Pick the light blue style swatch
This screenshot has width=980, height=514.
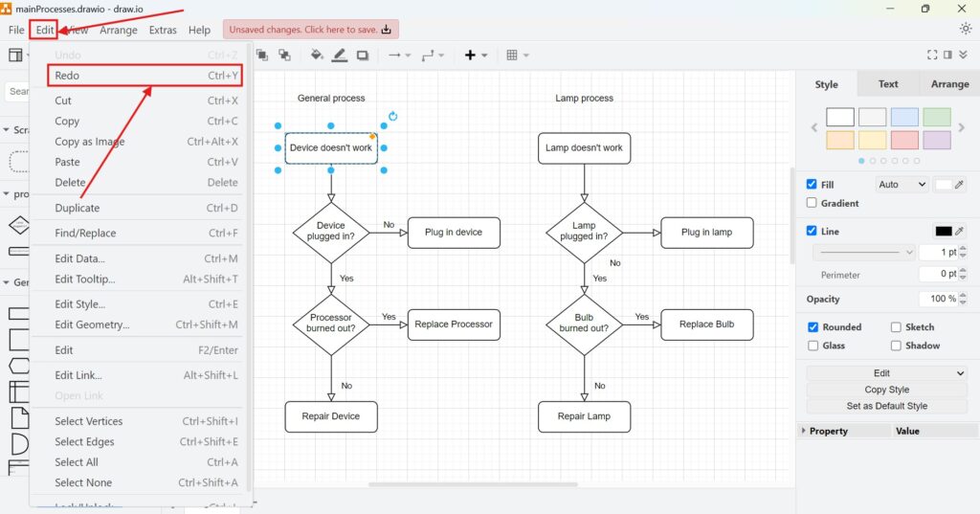click(904, 117)
